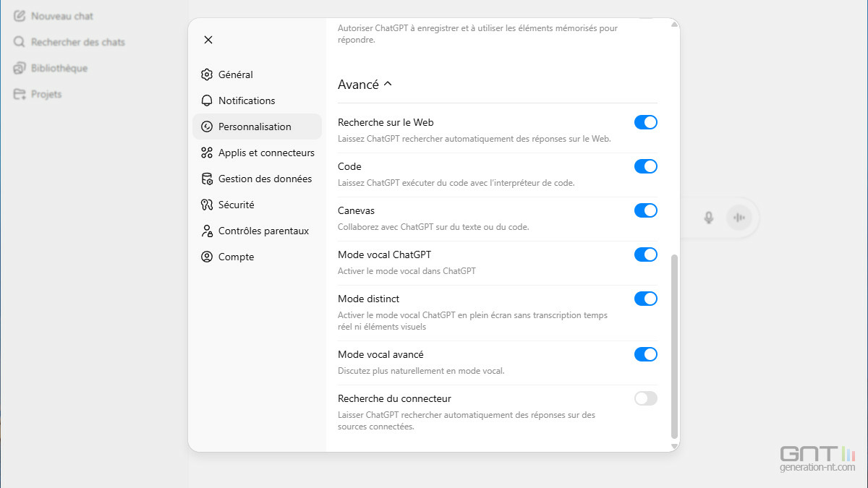Screen dimensions: 868x488
Task: Disable the Mode vocal avancé toggle
Action: pyautogui.click(x=645, y=354)
